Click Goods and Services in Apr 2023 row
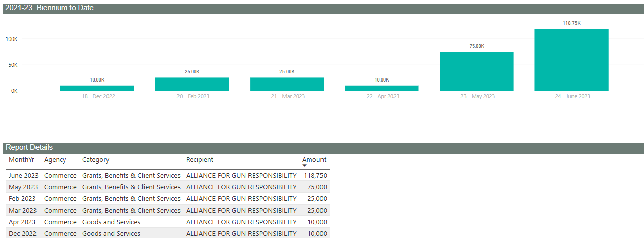 (x=112, y=222)
